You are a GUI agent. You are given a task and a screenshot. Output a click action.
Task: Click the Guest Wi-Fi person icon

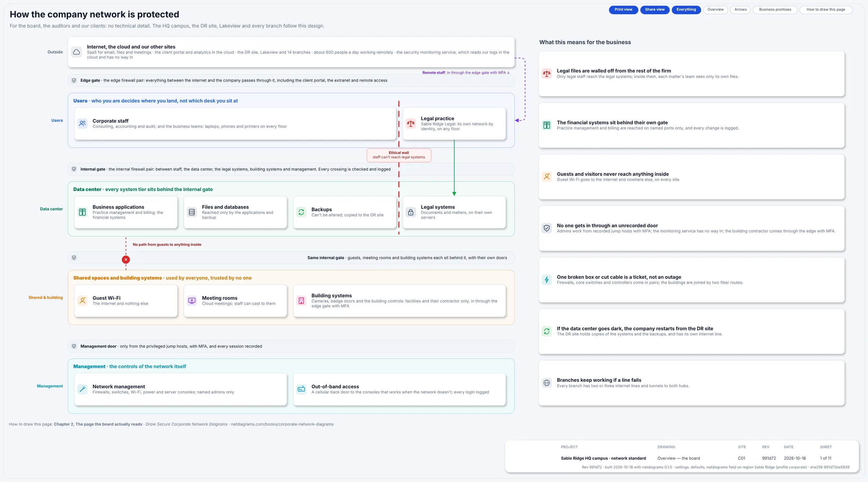pyautogui.click(x=82, y=301)
